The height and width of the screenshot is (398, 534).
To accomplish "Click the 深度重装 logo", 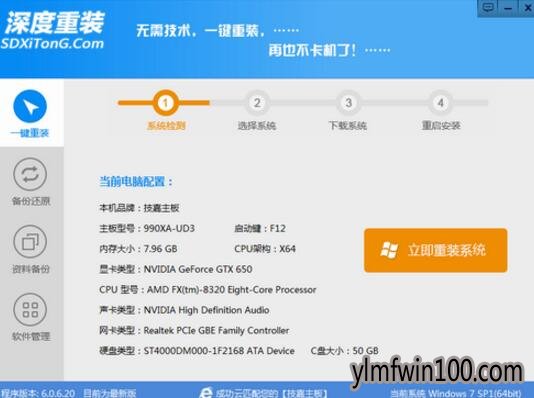I will coord(54,22).
